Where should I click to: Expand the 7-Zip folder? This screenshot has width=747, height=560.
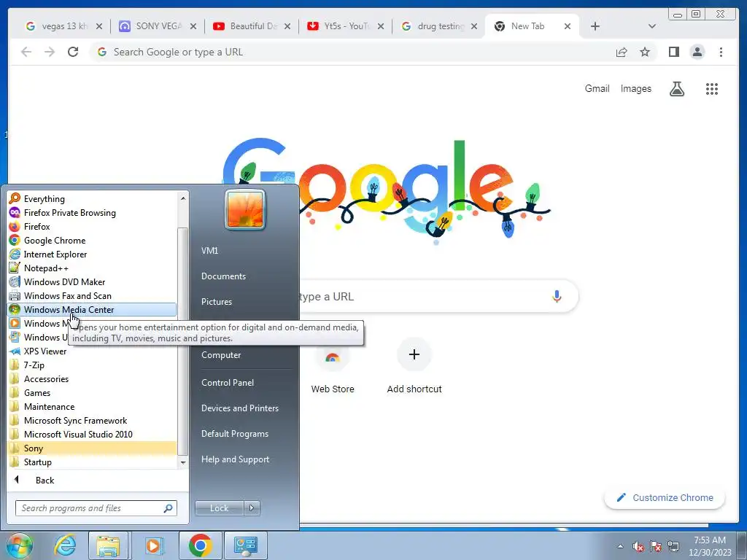pyautogui.click(x=92, y=365)
